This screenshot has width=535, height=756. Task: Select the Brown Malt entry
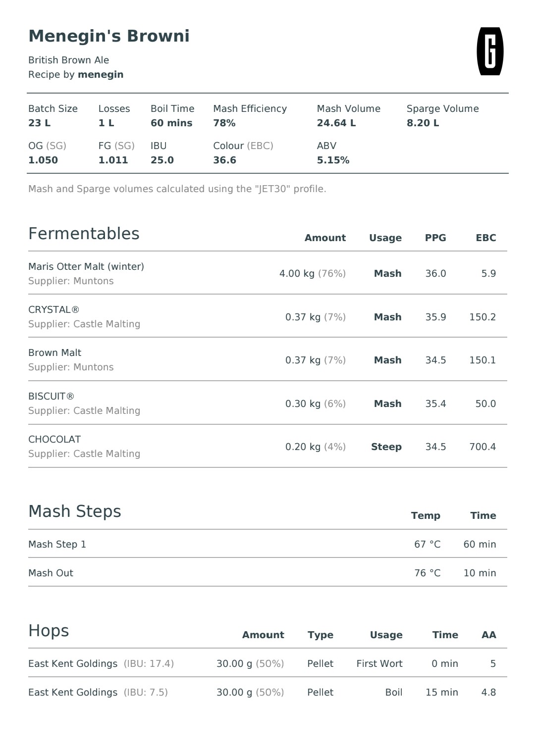[x=267, y=360]
